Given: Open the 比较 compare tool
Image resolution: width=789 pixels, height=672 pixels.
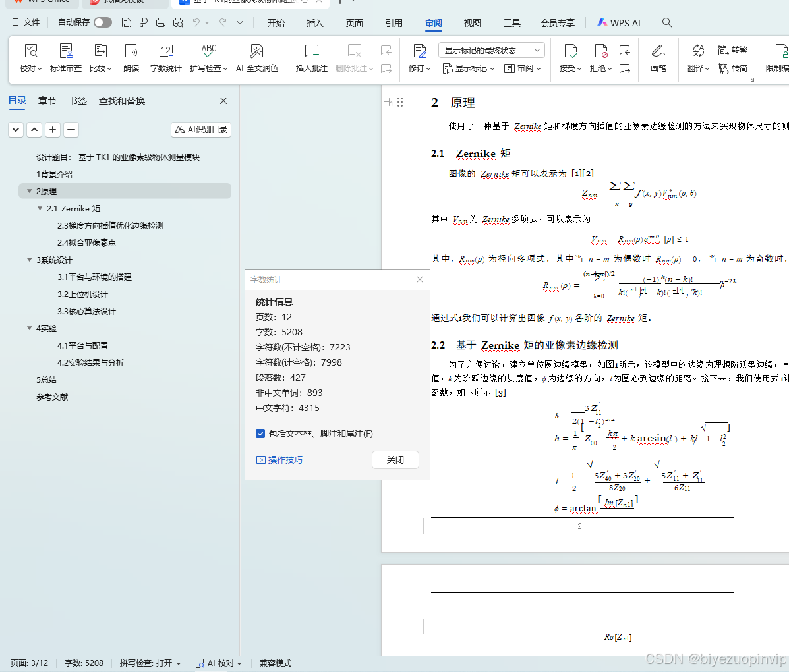Looking at the screenshot, I should pyautogui.click(x=100, y=58).
